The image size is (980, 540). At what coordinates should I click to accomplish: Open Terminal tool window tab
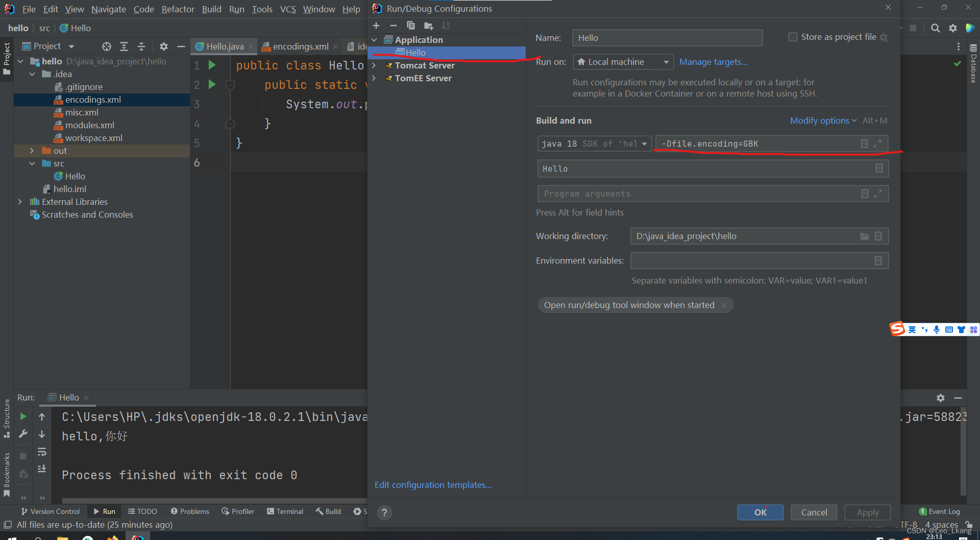285,511
